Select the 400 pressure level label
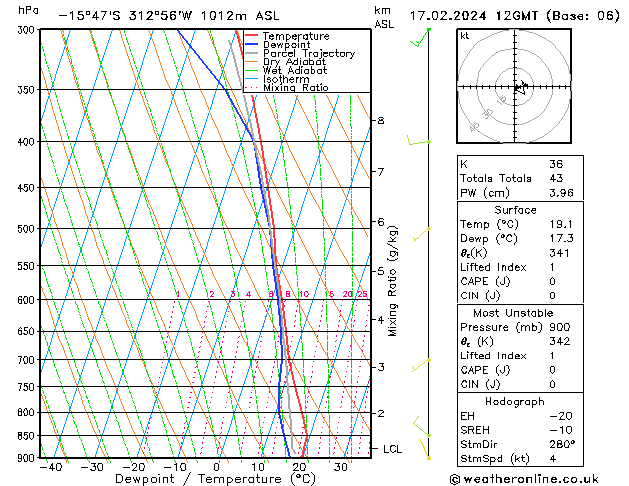The width and height of the screenshot is (629, 486). pos(28,142)
